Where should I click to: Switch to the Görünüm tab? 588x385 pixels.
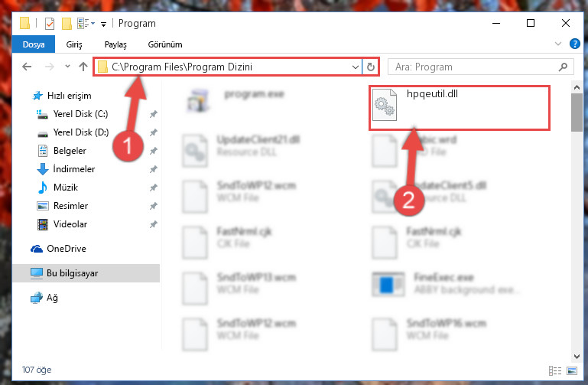[x=165, y=44]
